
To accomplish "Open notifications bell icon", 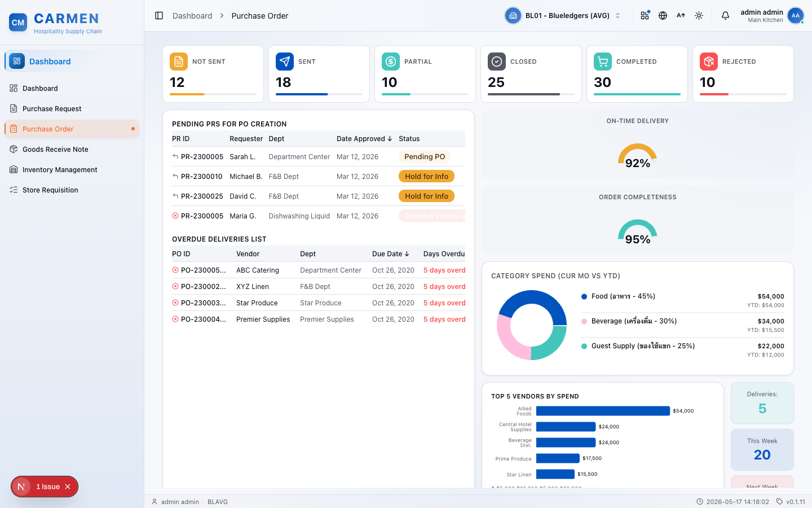I will 725,16.
